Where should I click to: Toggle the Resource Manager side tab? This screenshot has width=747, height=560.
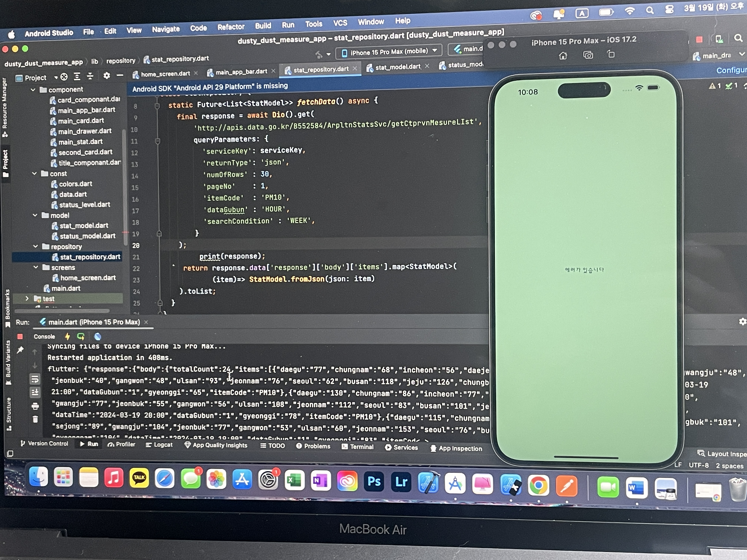pyautogui.click(x=5, y=107)
